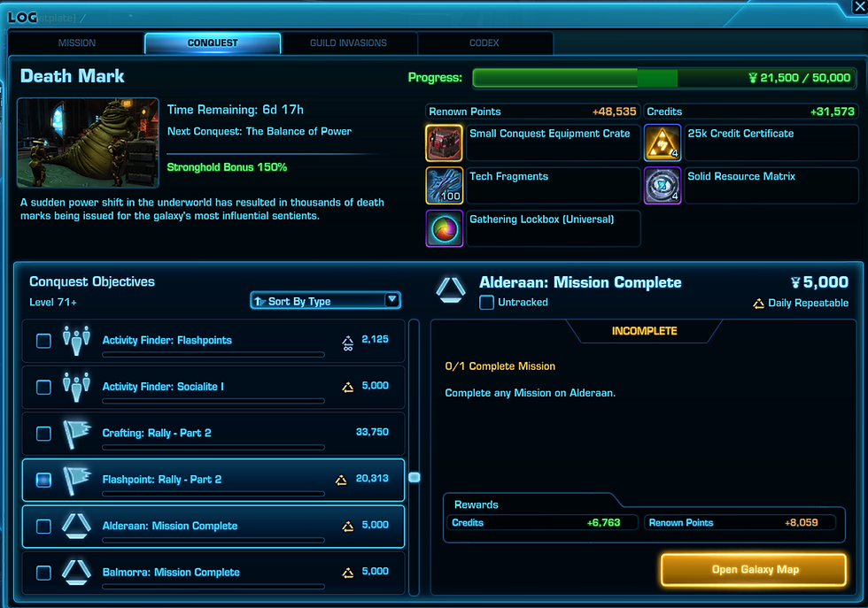Click the Solid Resource Matrix icon

click(x=663, y=186)
